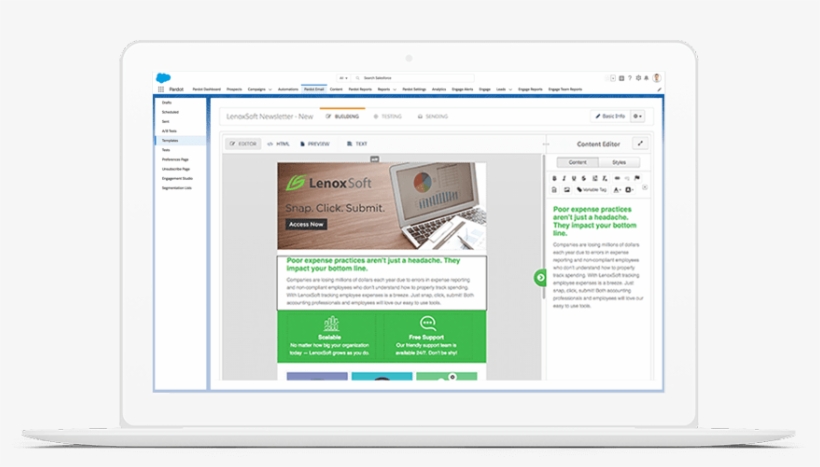The width and height of the screenshot is (820, 467).
Task: Click the help question mark icon
Action: coord(630,78)
